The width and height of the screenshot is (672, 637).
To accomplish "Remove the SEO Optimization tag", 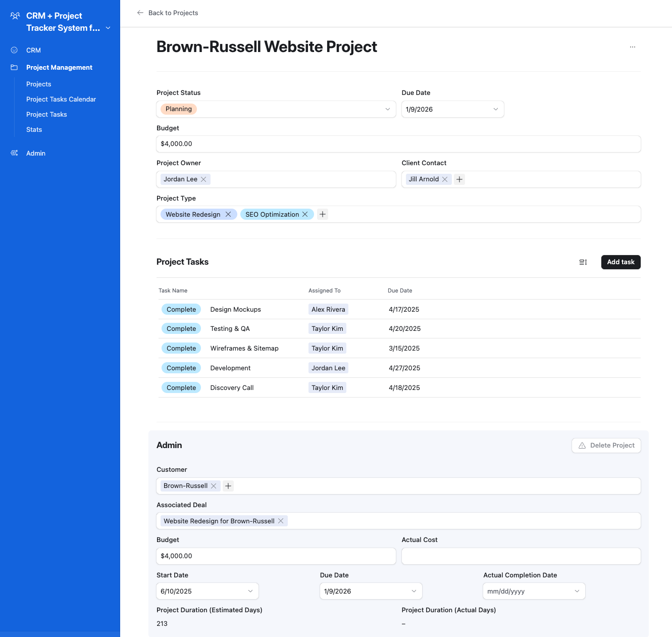I will [305, 214].
